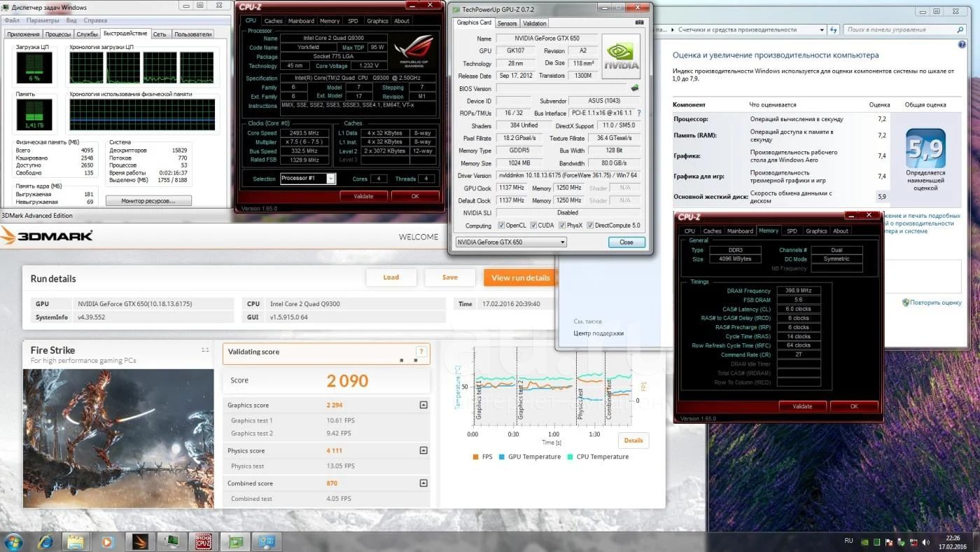The height and width of the screenshot is (552, 980).
Task: Click the NVIDIA logo in GPU-Z
Action: pos(622,57)
